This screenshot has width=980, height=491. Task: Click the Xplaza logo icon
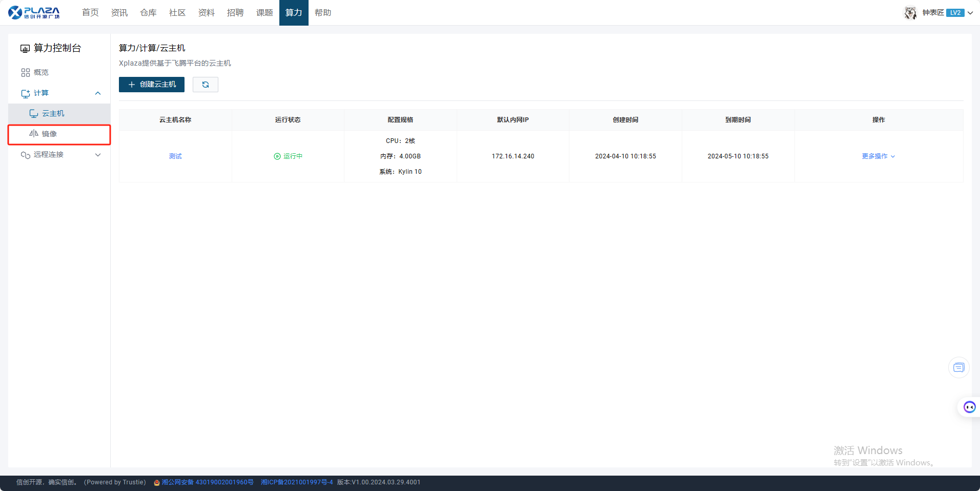click(x=15, y=12)
